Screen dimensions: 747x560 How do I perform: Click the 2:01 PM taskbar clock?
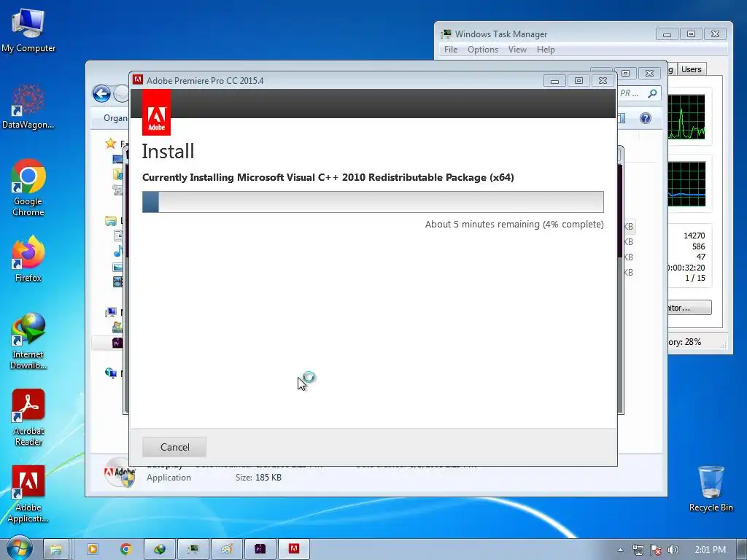click(710, 550)
